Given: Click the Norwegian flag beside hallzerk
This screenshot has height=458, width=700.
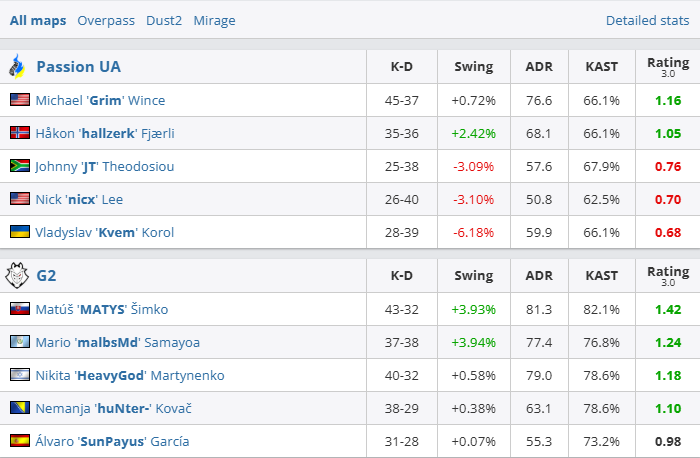Looking at the screenshot, I should pos(19,133).
